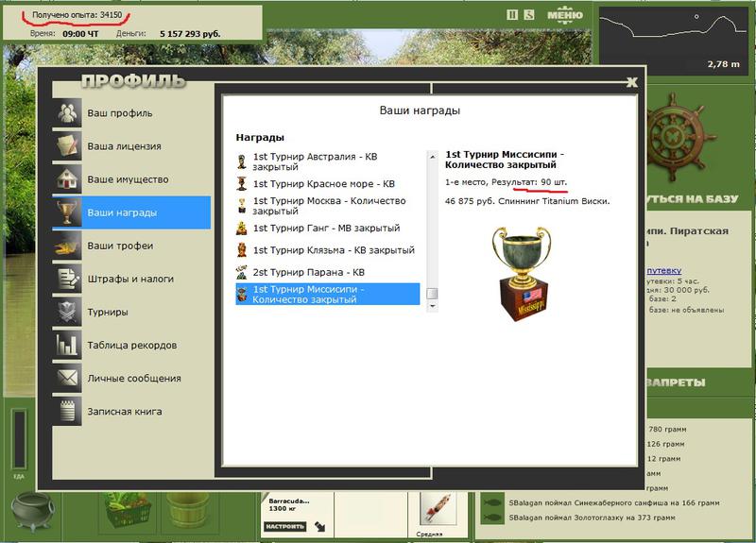Open the Личные сообщения envelope icon
Screen dimensions: 756x543
click(67, 379)
